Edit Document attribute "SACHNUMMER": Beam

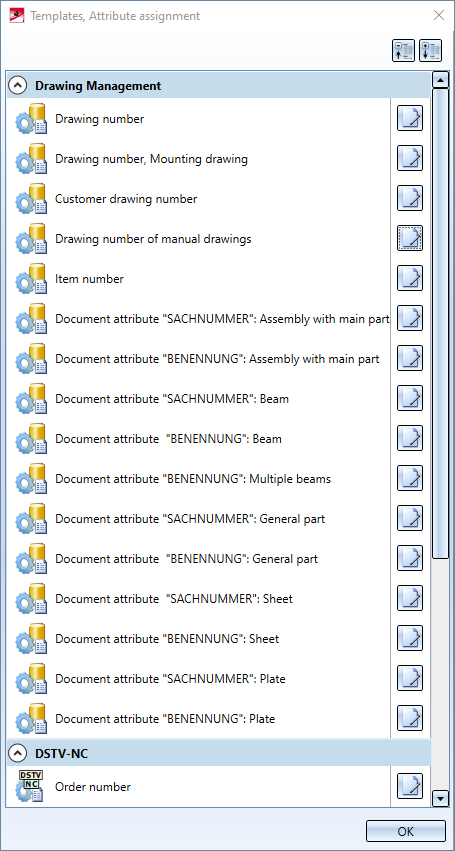pos(410,398)
